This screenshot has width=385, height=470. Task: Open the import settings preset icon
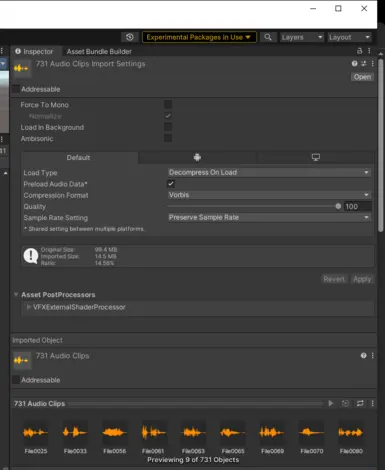[x=363, y=63]
